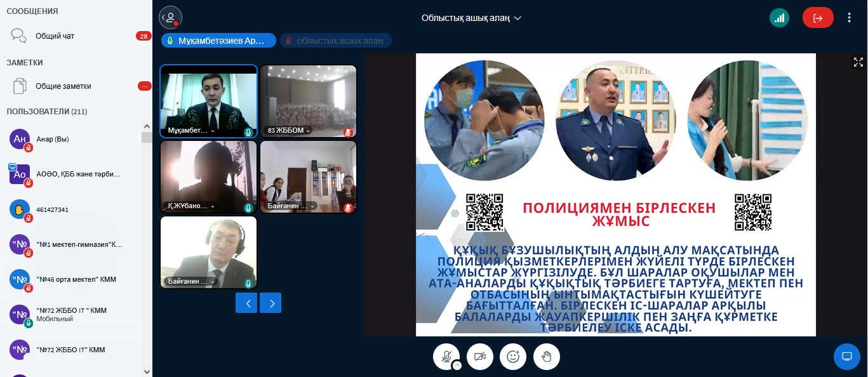Image resolution: width=868 pixels, height=377 pixels.
Task: Open Общий чат in messages
Action: click(55, 36)
